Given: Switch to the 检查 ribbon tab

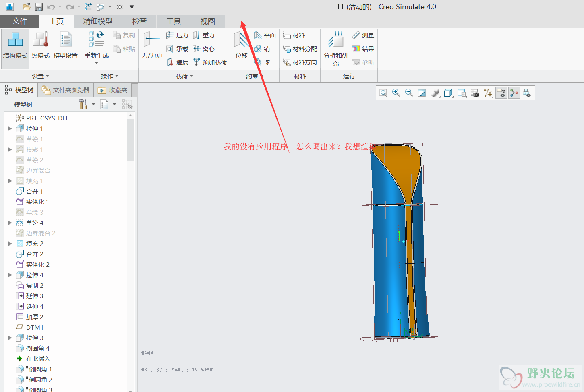Looking at the screenshot, I should [139, 21].
